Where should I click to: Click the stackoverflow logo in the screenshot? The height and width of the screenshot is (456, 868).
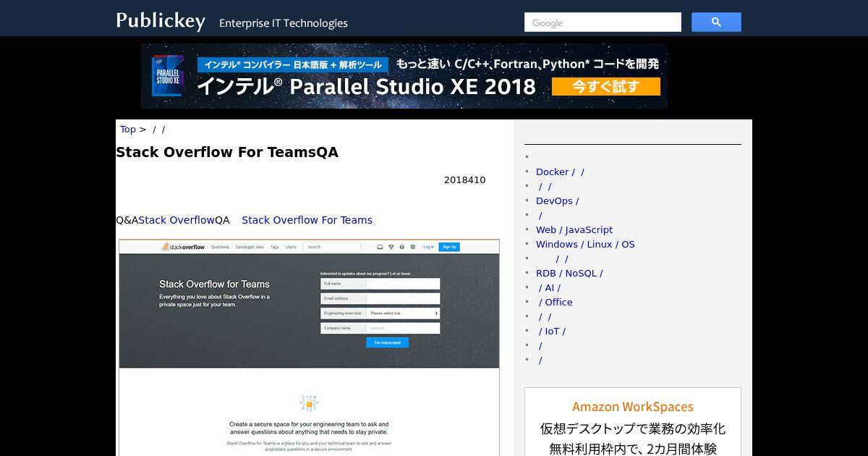[x=183, y=247]
